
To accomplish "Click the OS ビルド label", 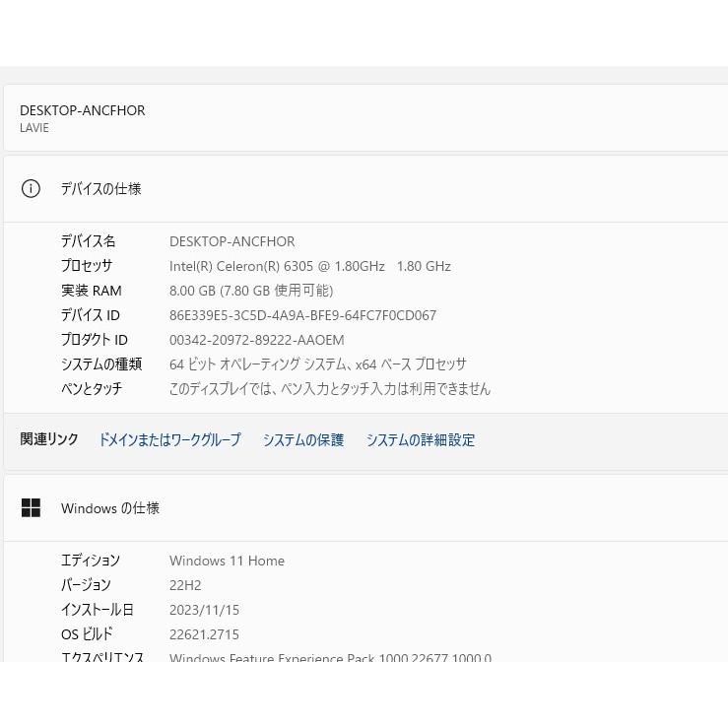I will click(x=87, y=633).
